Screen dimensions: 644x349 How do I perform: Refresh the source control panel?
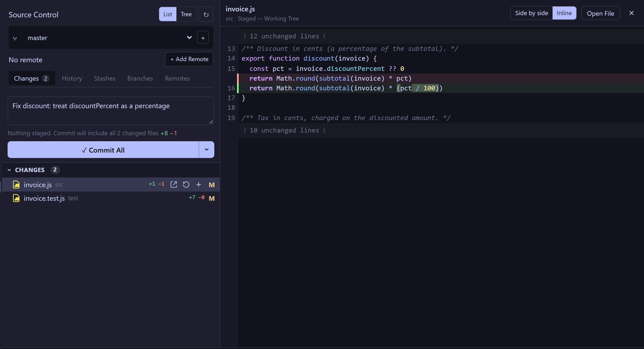206,14
